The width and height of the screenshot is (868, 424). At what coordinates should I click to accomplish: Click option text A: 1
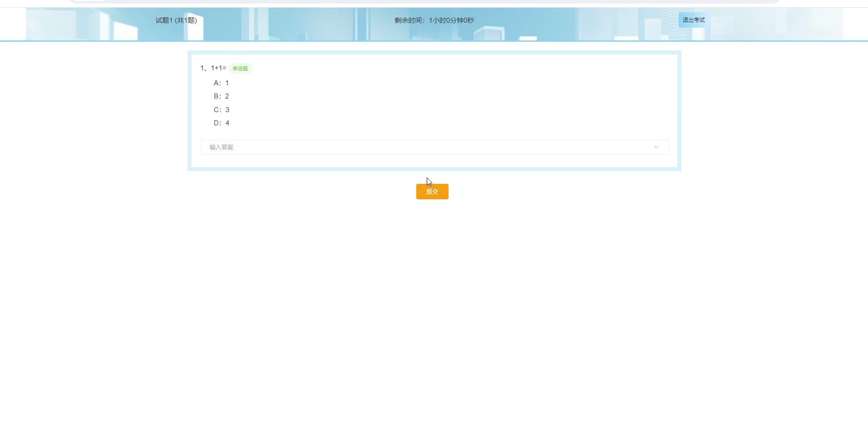[x=221, y=83]
